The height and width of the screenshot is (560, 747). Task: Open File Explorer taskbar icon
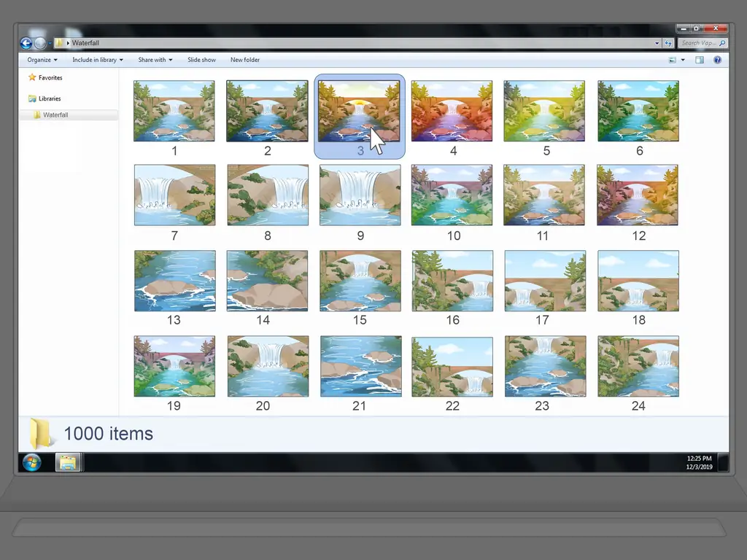(x=68, y=462)
